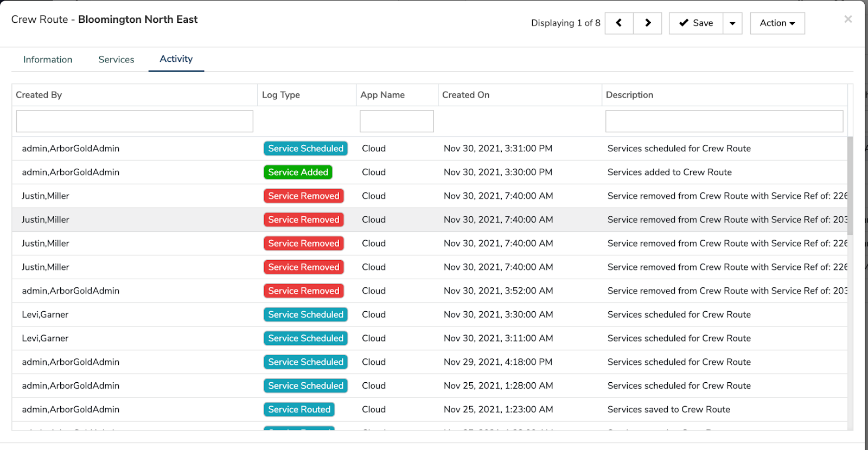Open the Action dropdown menu
The image size is (868, 450).
click(x=777, y=23)
